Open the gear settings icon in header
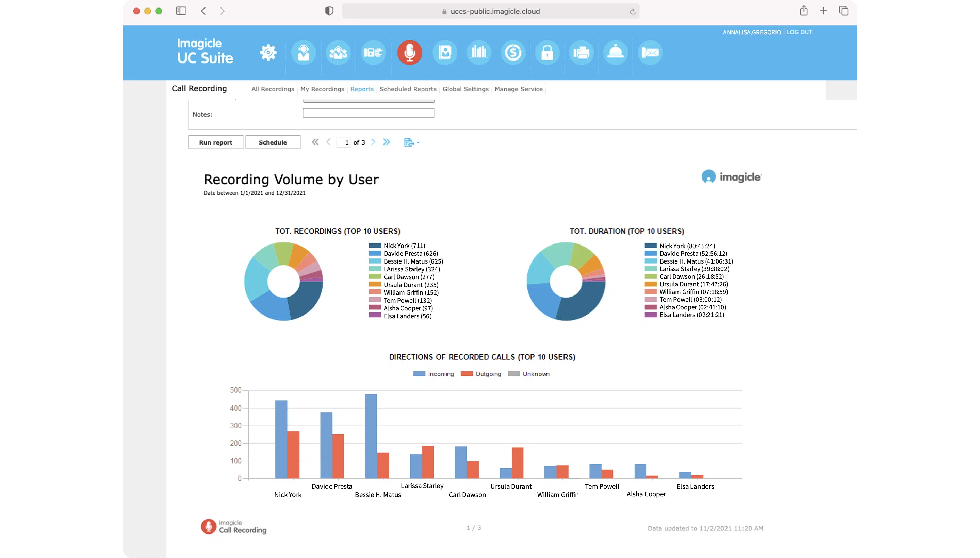Viewport: 980px width, 558px height. point(268,52)
